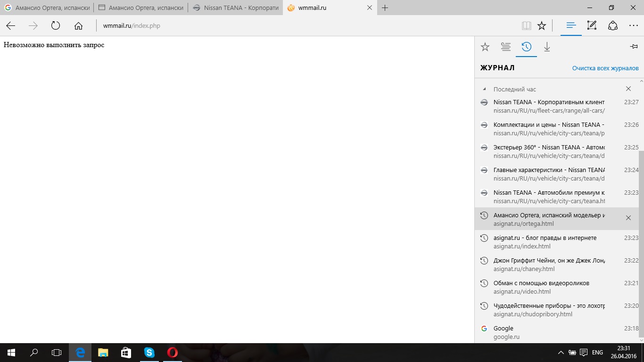This screenshot has width=644, height=362.
Task: Switch to Downloads tab in Hub
Action: (547, 47)
